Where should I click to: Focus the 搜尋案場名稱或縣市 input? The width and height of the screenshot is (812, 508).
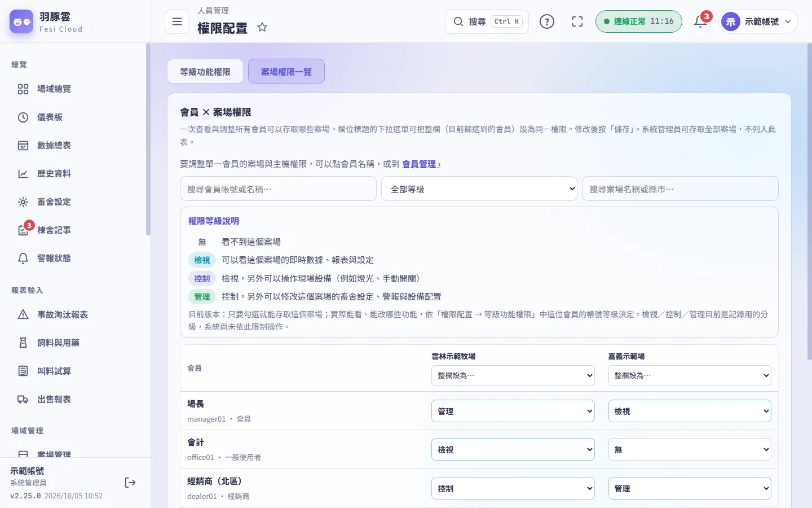(x=680, y=189)
